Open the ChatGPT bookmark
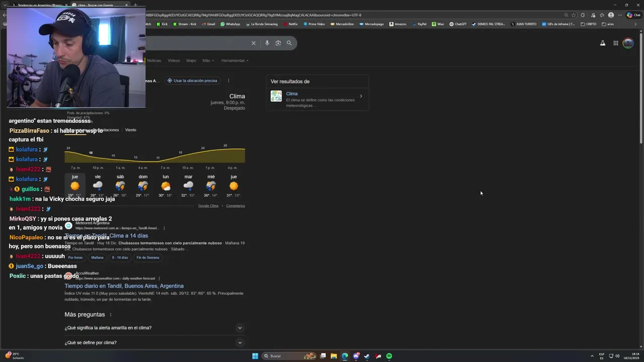Screen dimensions: 644x362 [458, 24]
